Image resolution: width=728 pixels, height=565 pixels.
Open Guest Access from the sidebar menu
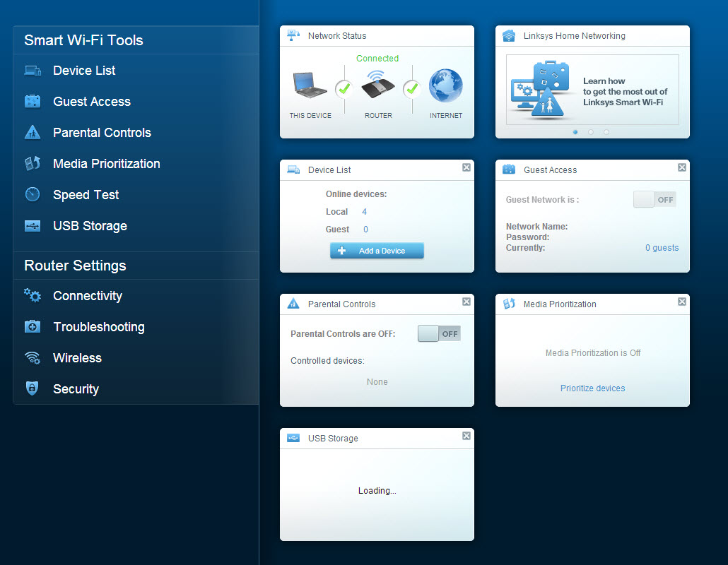pyautogui.click(x=92, y=102)
